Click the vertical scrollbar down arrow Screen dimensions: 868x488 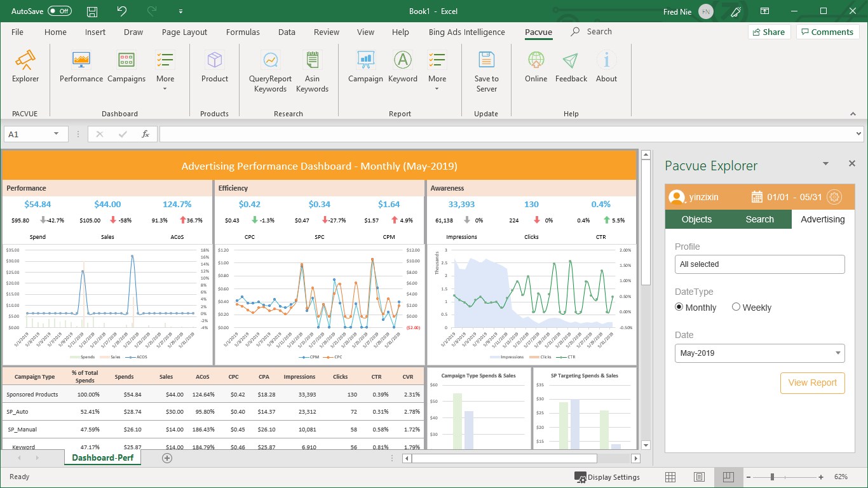tap(646, 445)
